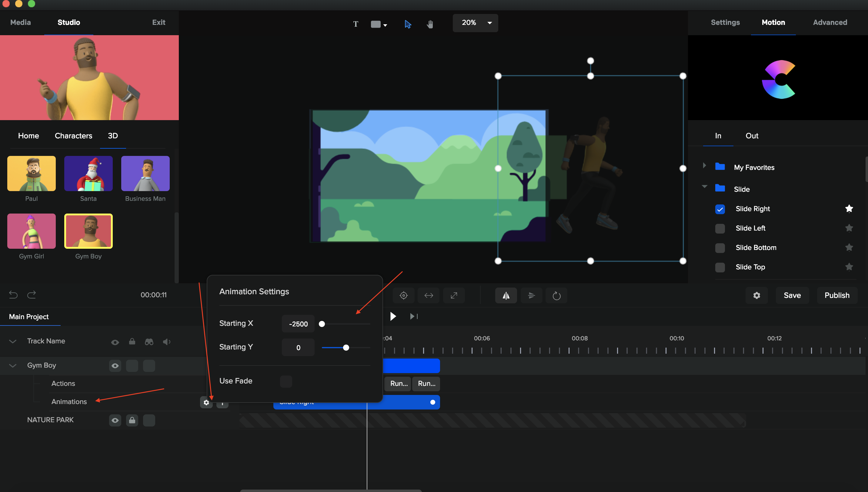Select the Paul character thumbnail
Viewport: 868px width, 492px height.
pos(32,173)
